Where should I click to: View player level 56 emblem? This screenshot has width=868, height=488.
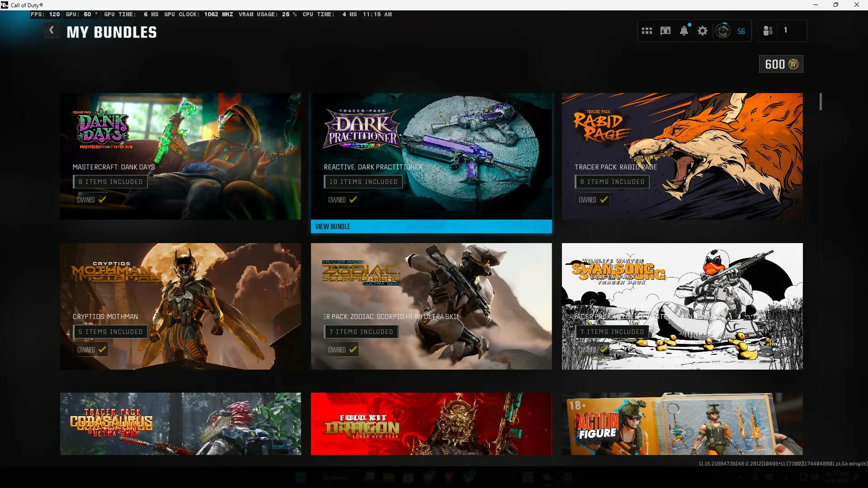coord(723,31)
